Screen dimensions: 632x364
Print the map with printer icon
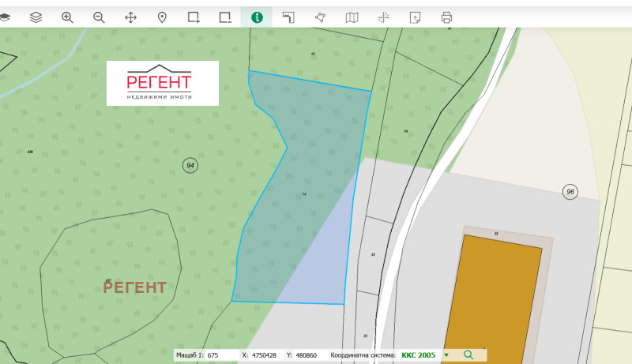coord(446,17)
